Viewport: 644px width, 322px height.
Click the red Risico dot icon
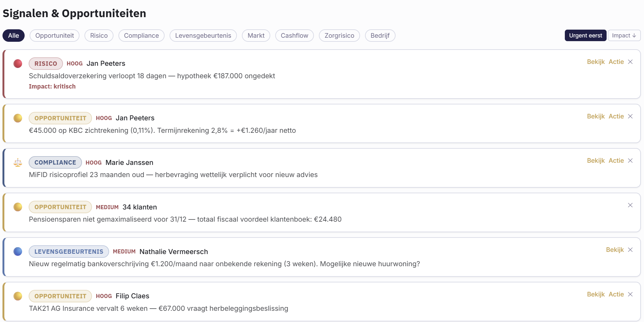18,63
